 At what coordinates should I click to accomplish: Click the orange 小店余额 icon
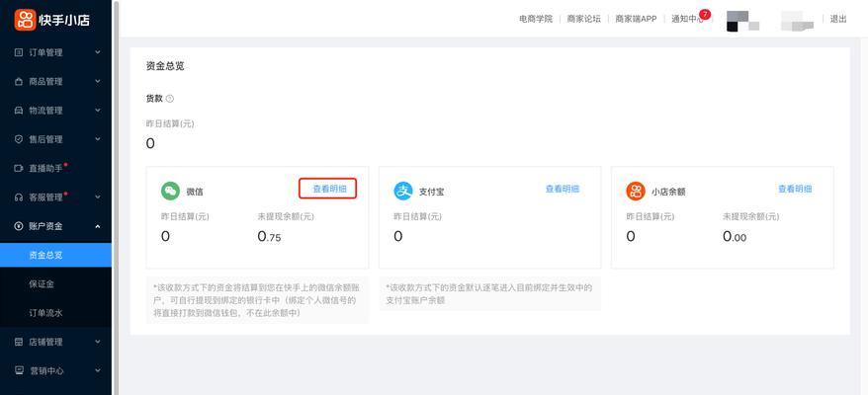tap(636, 192)
